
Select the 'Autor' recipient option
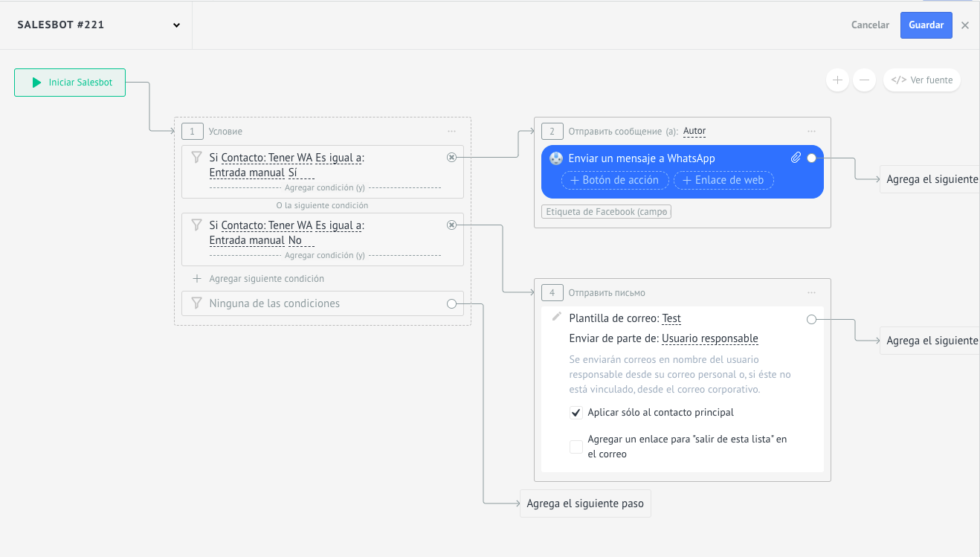coord(694,131)
